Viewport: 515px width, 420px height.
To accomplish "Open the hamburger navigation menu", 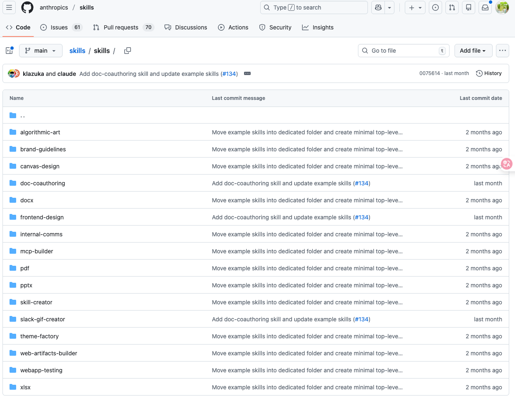I will tap(9, 7).
